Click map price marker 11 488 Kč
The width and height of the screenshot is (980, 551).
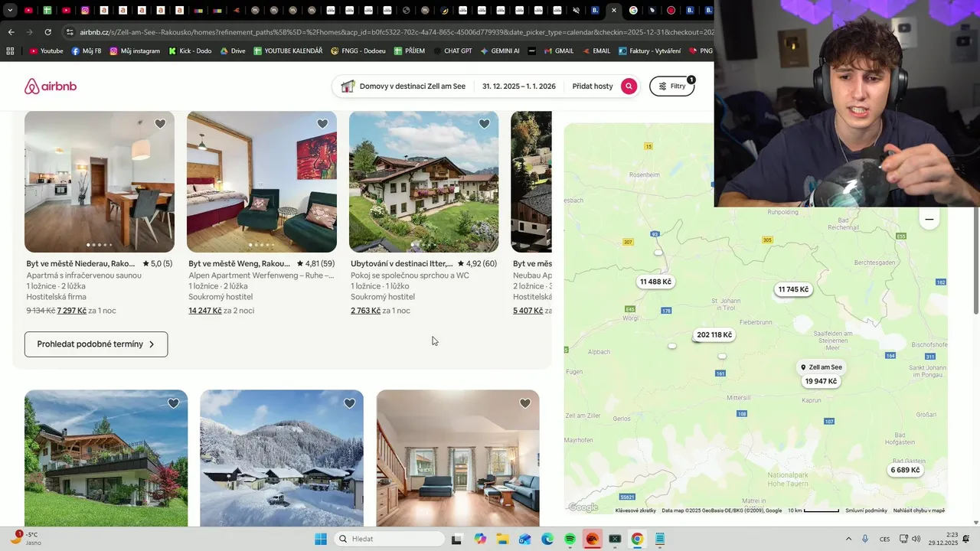(656, 282)
